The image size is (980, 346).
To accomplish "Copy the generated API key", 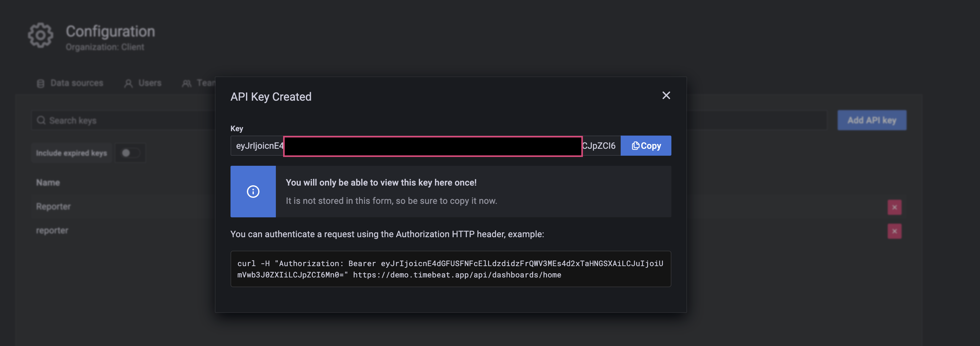I will 646,145.
